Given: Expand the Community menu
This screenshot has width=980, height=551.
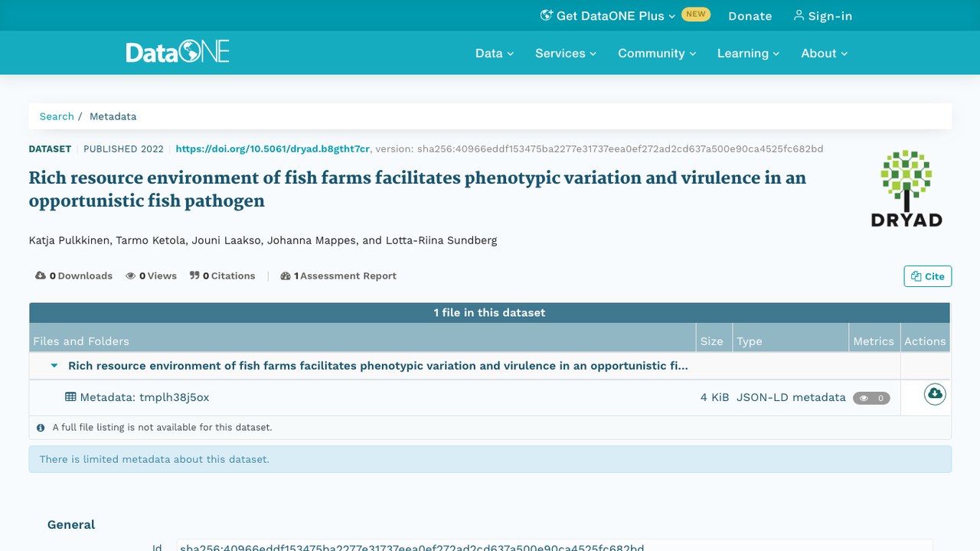Looking at the screenshot, I should pos(657,53).
